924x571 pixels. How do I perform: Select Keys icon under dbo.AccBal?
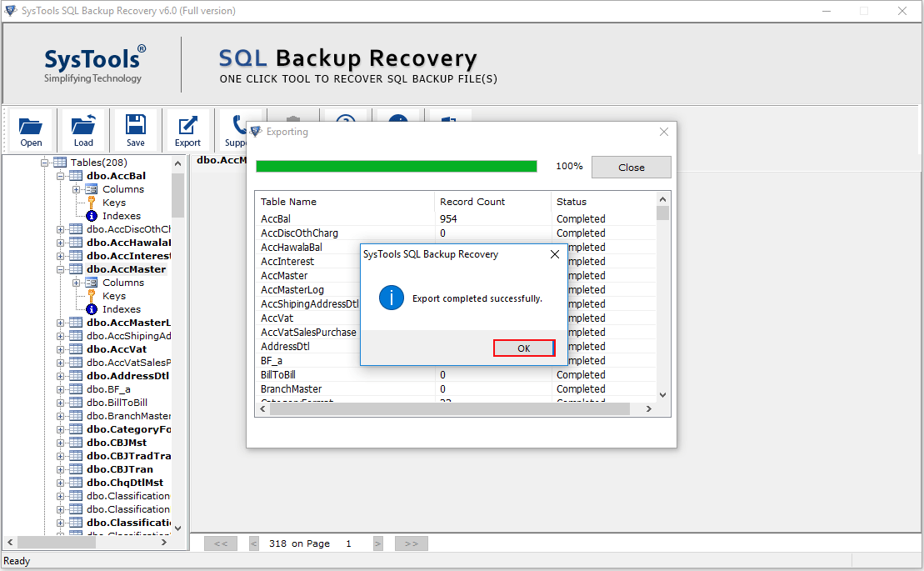pos(92,203)
